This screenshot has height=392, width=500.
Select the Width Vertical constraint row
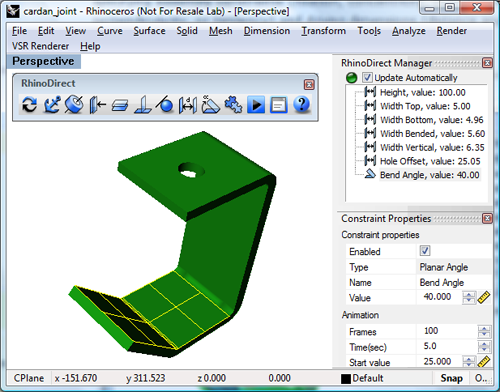click(x=432, y=147)
